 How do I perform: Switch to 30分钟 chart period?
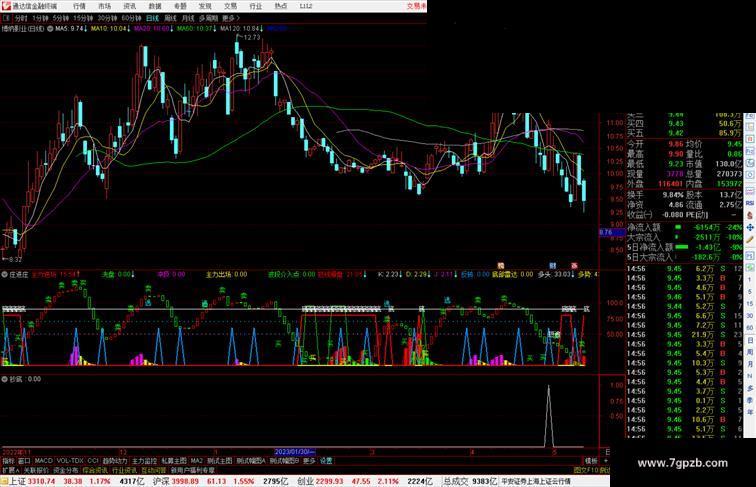pos(107,18)
